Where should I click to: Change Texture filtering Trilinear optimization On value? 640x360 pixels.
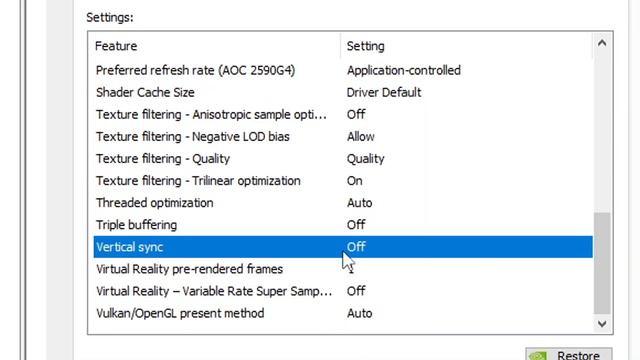pos(354,181)
